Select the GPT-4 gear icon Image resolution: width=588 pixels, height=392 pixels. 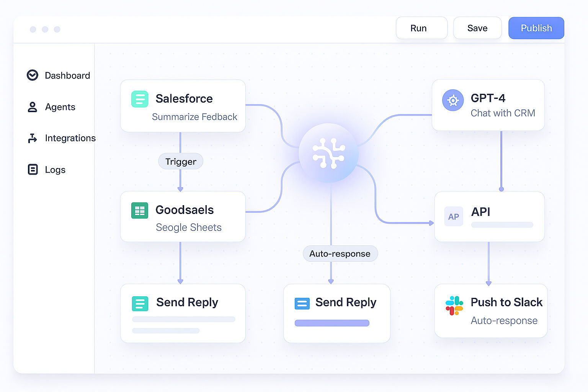(x=453, y=100)
